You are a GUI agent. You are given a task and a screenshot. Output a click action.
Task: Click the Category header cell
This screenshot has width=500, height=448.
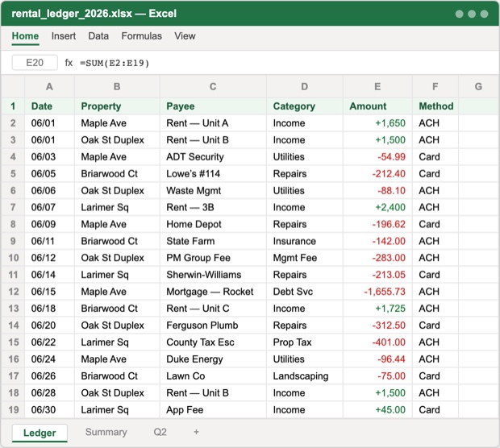coord(305,106)
